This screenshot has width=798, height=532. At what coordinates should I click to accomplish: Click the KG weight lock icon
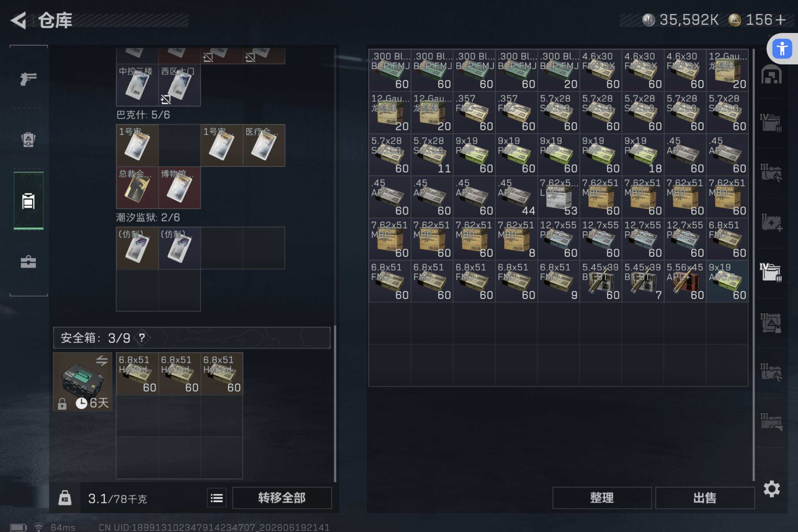[x=65, y=498]
